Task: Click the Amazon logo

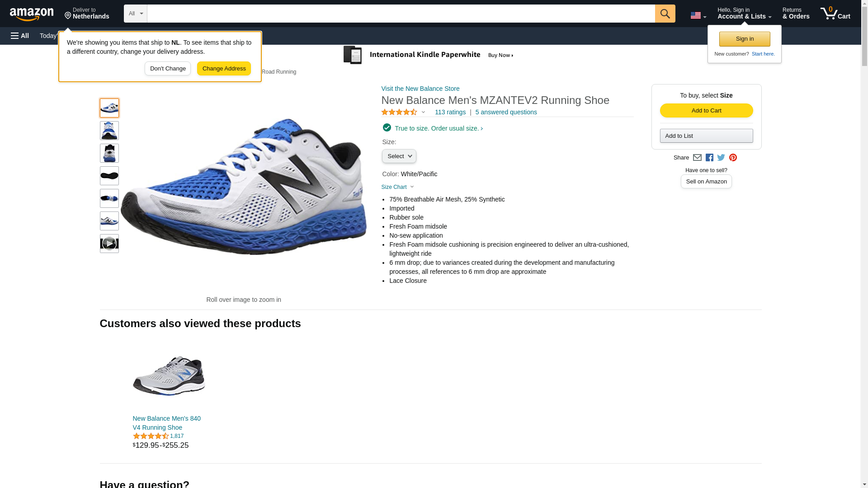Action: click(32, 14)
